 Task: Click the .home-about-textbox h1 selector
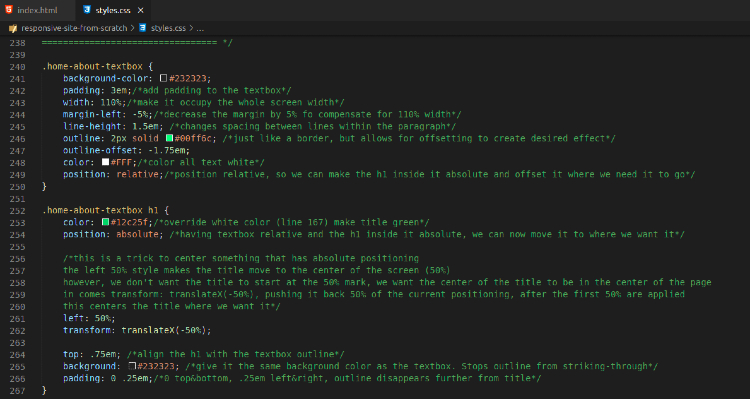click(x=100, y=210)
